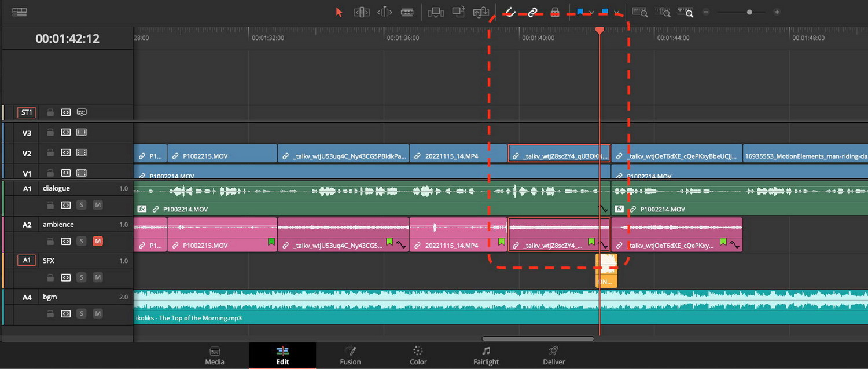Click the Insert Clip toolbar icon
The width and height of the screenshot is (868, 369).
436,12
